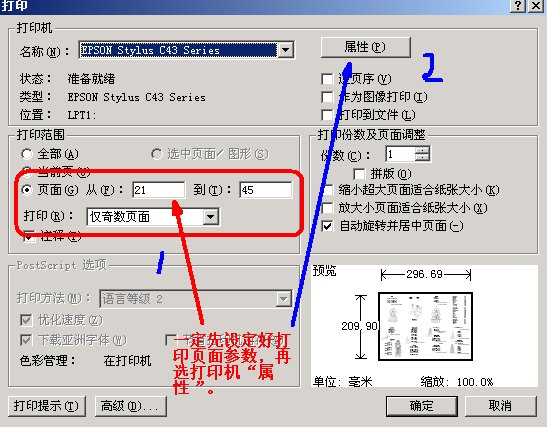Image resolution: width=547 pixels, height=427 pixels.
Task: Confirm printing with 确定 button
Action: point(422,406)
